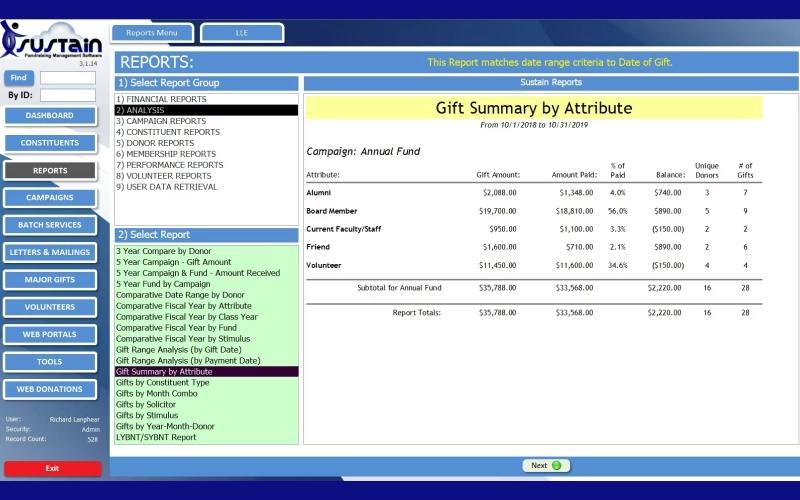Open the Campaigns module
This screenshot has width=800, height=500.
(50, 197)
